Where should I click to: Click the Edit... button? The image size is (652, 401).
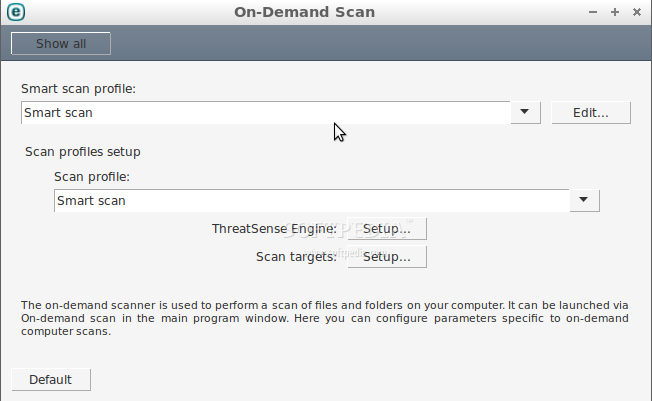click(x=591, y=112)
